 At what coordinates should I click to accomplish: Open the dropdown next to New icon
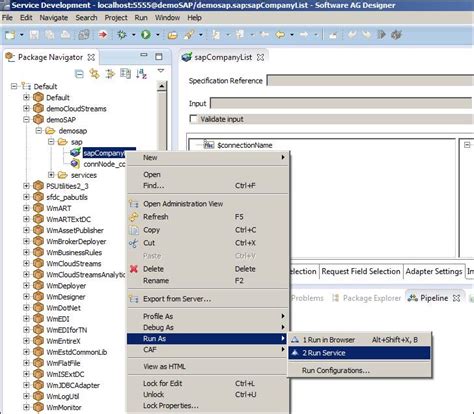click(x=22, y=35)
